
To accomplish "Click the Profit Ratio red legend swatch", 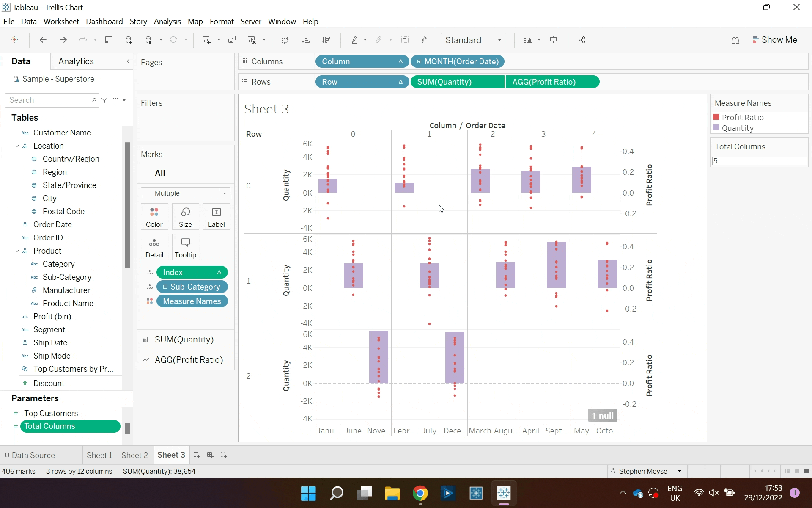I will coord(716,117).
